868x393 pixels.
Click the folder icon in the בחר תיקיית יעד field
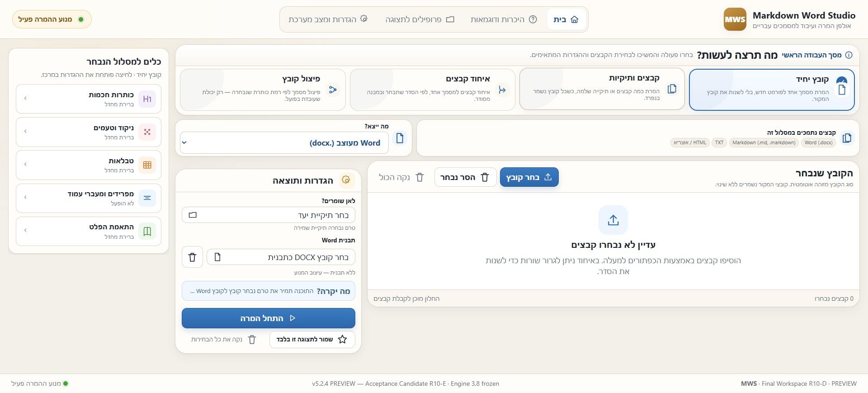point(193,215)
